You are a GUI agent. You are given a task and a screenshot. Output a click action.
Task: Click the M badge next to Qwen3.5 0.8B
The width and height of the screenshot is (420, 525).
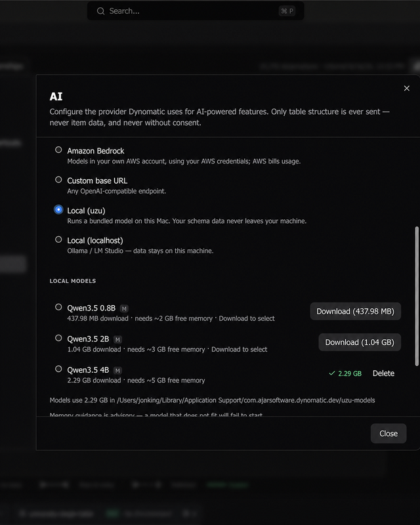(x=124, y=308)
